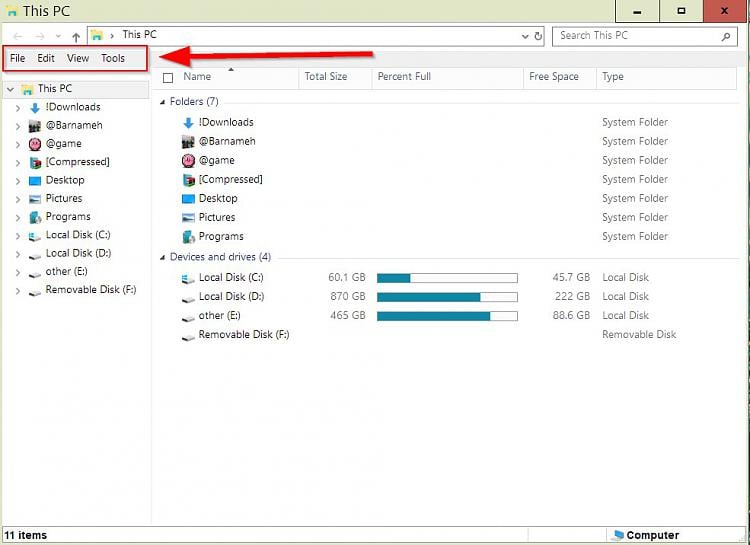Click Pictures icon in navigation tree
This screenshot has height=545, width=750.
[35, 199]
